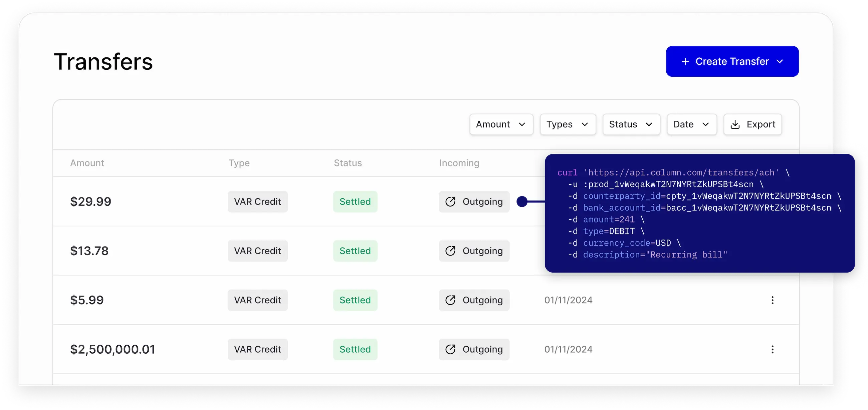Select the 01/11/2024 date for the $5.99 row

click(568, 300)
